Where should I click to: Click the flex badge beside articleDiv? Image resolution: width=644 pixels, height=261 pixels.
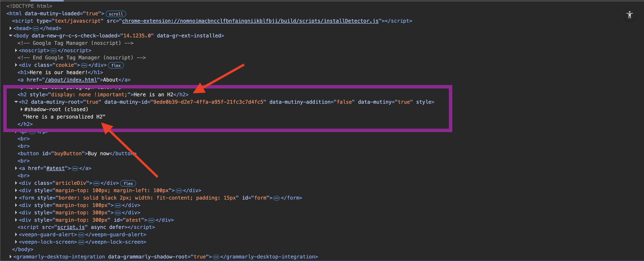(128, 183)
